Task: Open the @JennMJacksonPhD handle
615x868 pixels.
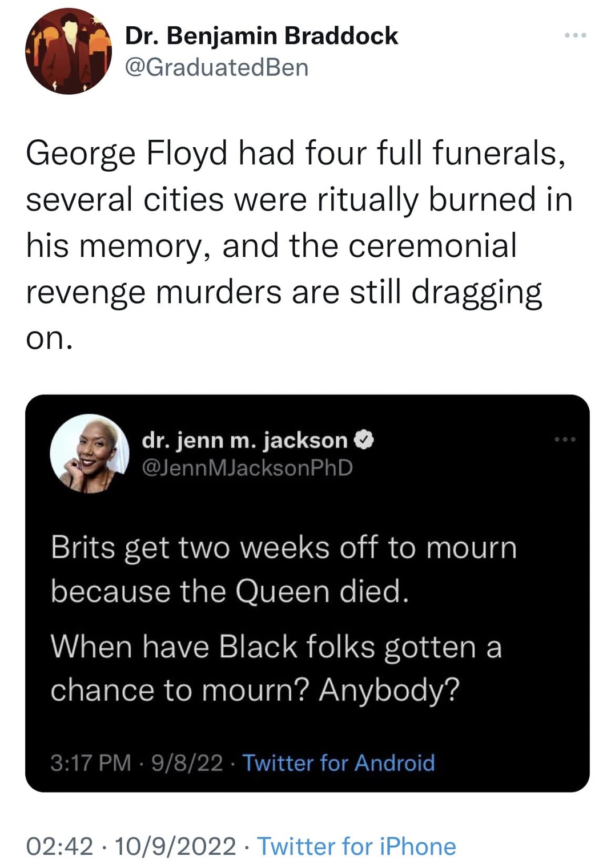Action: (247, 467)
